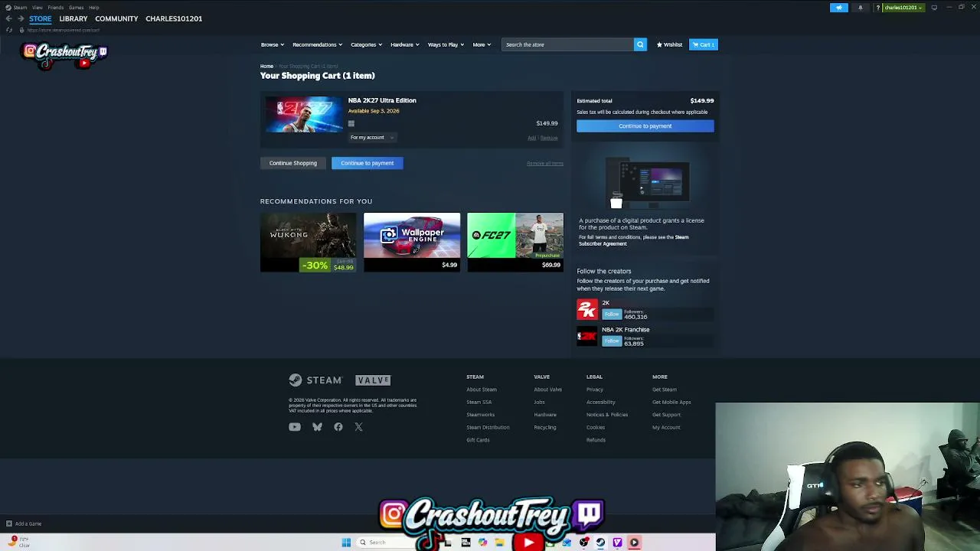The image size is (980, 551).
Task: Click Continue to payment under Estimated total
Action: click(645, 126)
